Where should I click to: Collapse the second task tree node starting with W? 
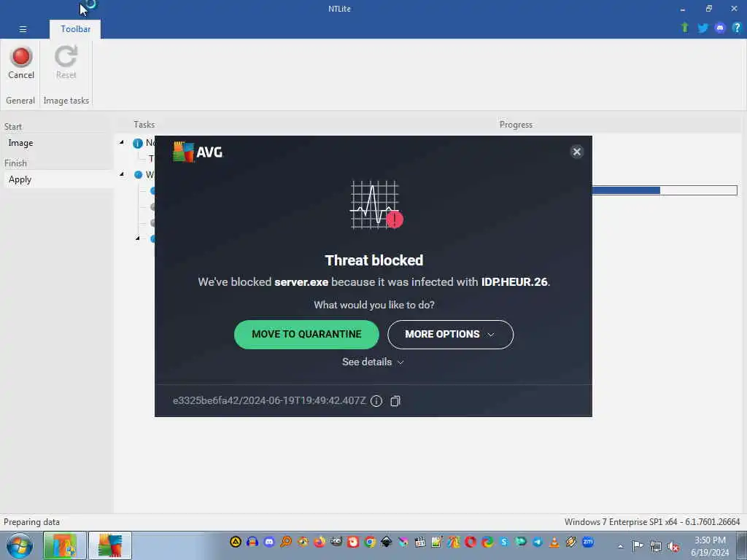122,174
